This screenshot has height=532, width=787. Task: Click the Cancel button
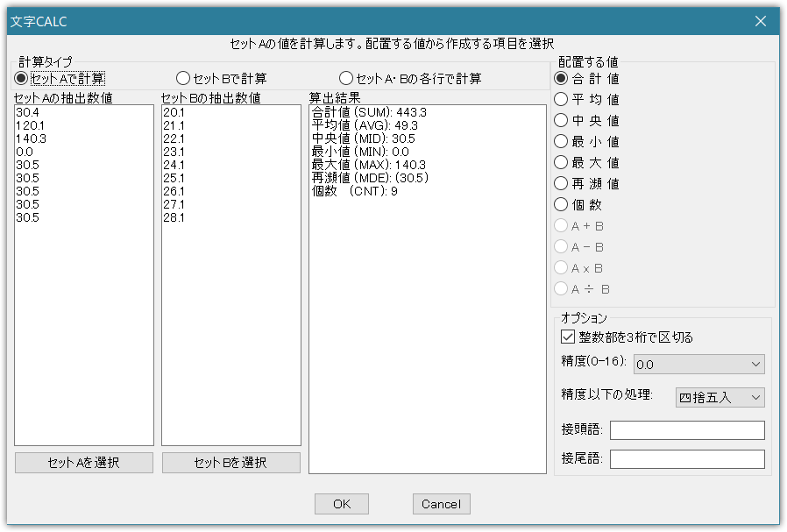click(x=441, y=504)
